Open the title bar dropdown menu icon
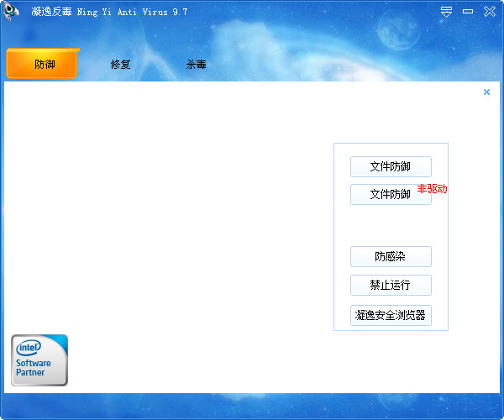Image resolution: width=504 pixels, height=420 pixels. (446, 12)
